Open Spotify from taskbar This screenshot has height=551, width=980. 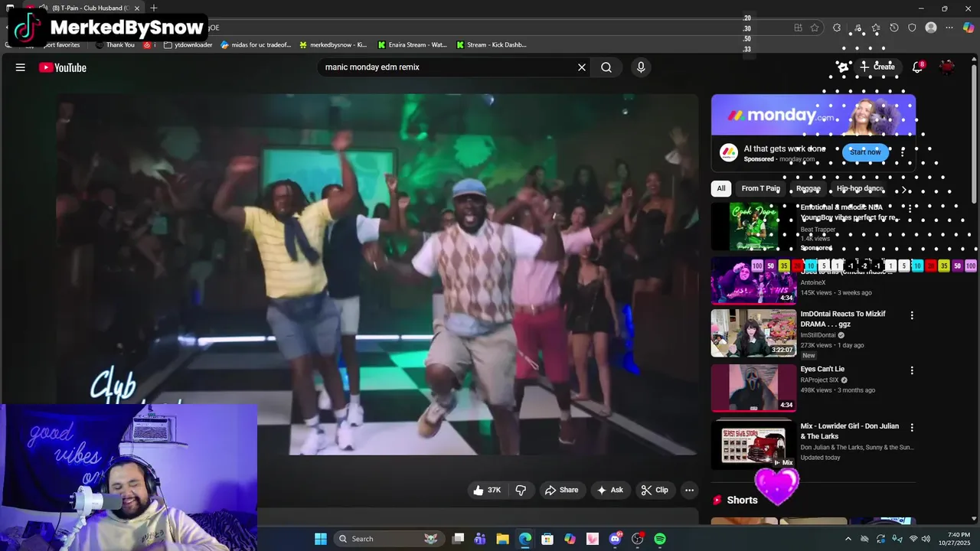(660, 539)
